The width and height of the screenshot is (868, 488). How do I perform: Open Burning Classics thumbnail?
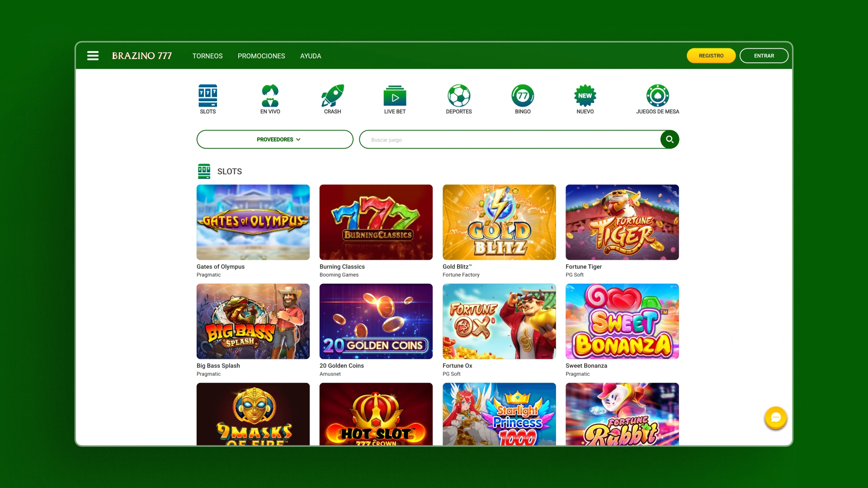click(x=376, y=222)
